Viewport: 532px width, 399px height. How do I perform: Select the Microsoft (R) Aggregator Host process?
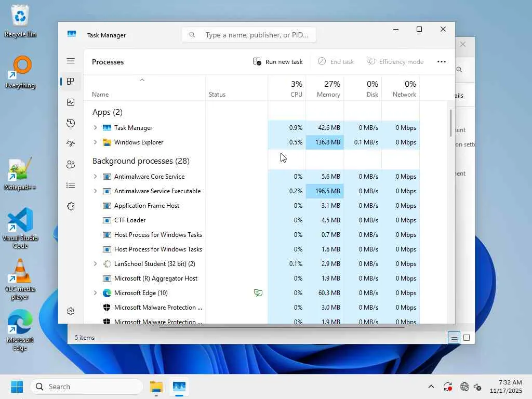(252, 278)
